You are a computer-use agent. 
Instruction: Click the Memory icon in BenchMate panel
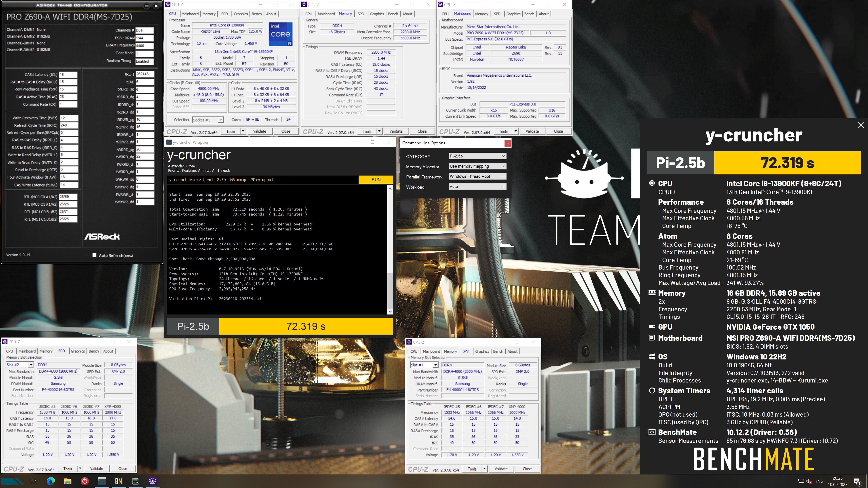(652, 293)
